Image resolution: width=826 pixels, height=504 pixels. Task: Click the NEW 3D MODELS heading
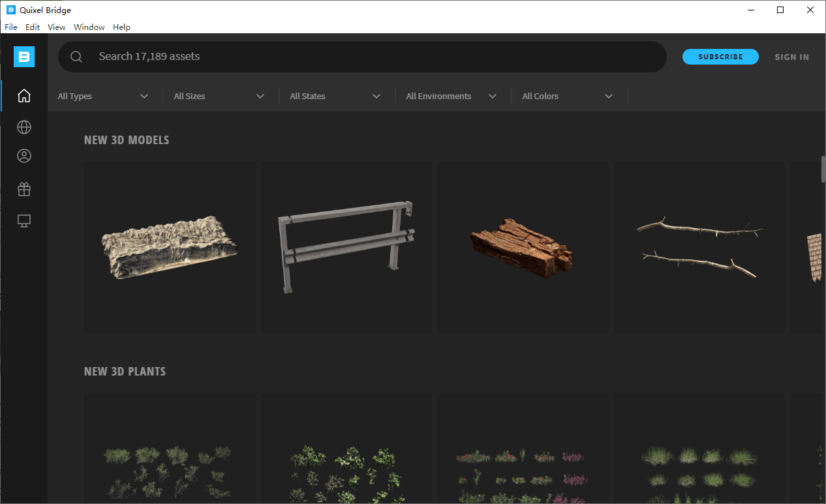pyautogui.click(x=127, y=140)
